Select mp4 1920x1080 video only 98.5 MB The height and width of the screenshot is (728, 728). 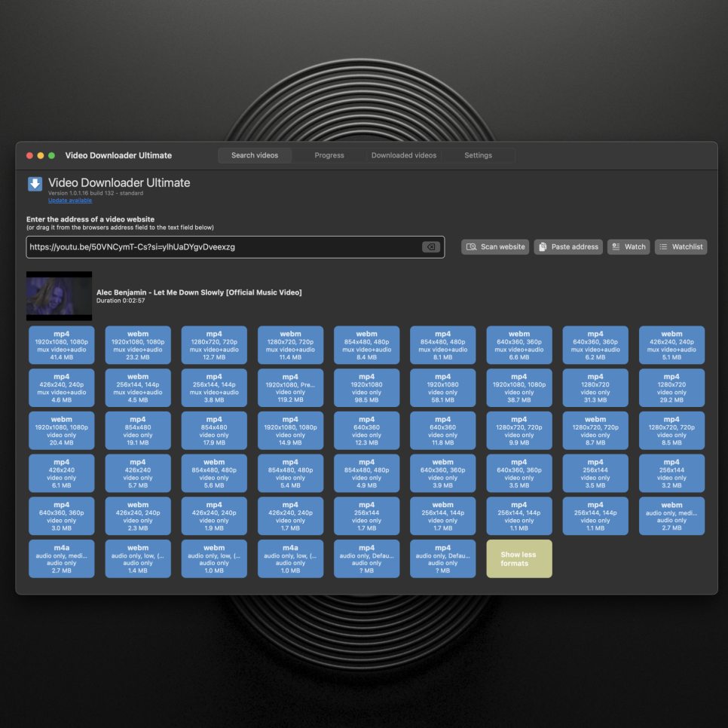(x=367, y=387)
